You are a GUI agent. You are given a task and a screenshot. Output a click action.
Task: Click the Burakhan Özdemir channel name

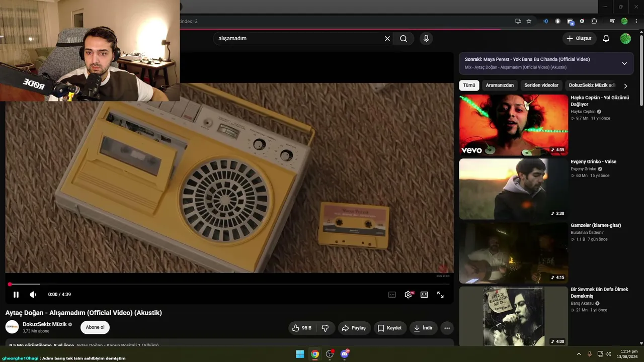[x=587, y=233]
